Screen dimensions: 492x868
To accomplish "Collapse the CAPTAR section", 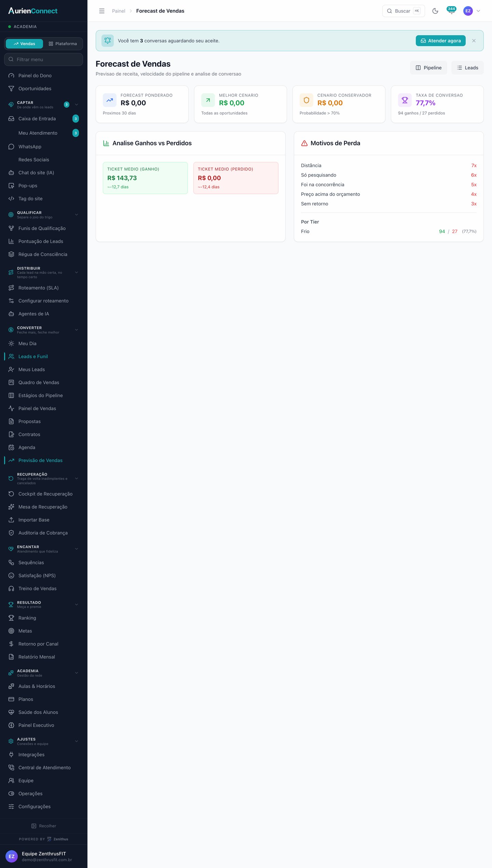I will (x=77, y=105).
